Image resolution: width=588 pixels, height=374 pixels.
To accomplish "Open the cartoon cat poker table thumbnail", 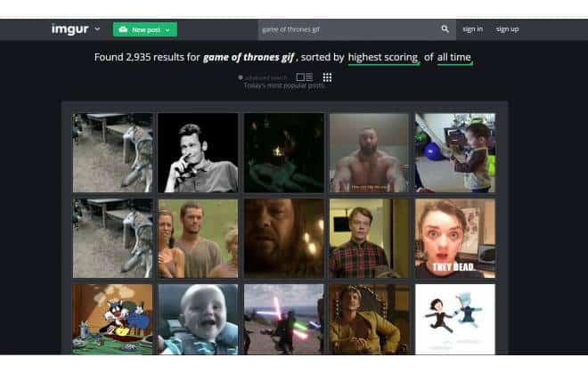I will point(112,320).
